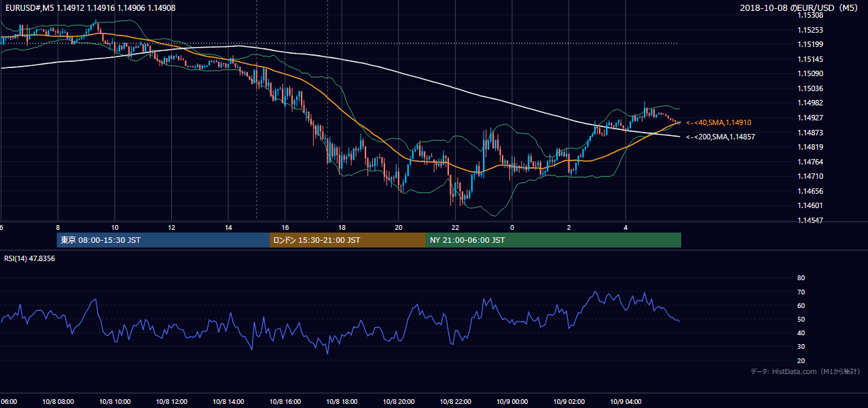
Task: Click bottom date label 10/9 04:00
Action: click(626, 401)
